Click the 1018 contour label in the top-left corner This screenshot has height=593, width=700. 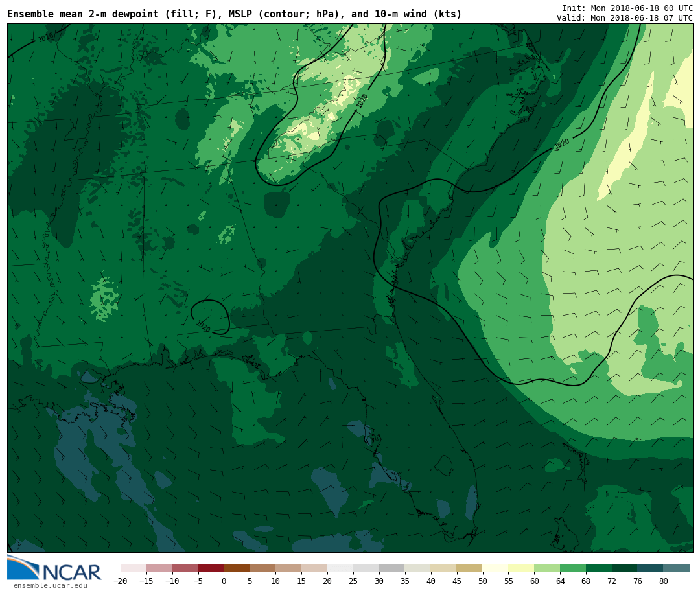pyautogui.click(x=45, y=38)
